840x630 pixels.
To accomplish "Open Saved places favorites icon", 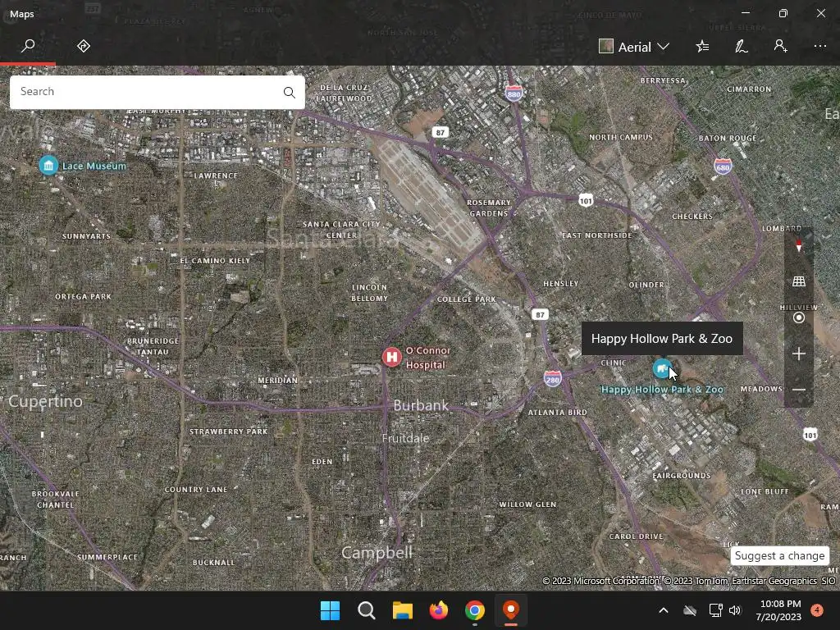I will pos(702,47).
